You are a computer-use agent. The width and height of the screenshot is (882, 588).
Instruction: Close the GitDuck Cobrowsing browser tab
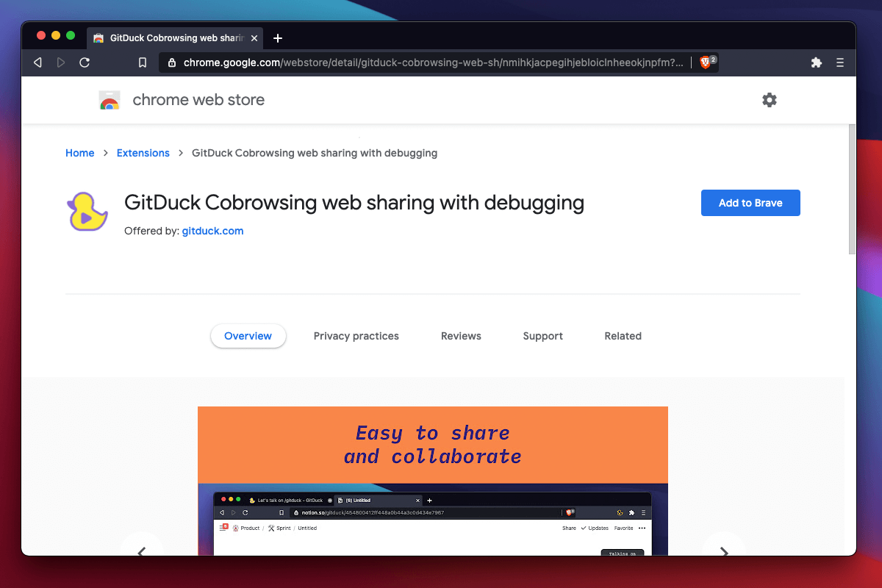[x=254, y=38]
